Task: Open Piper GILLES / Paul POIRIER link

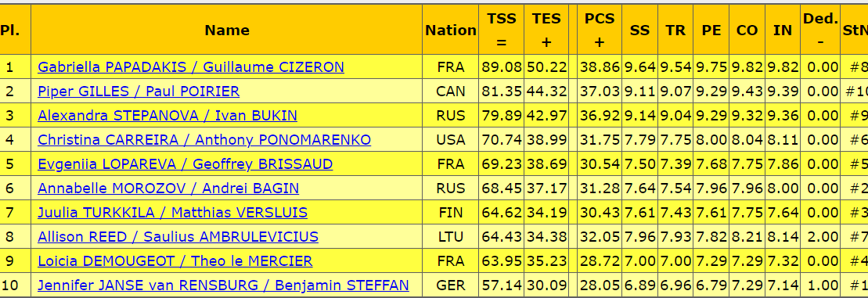Action: [x=139, y=92]
